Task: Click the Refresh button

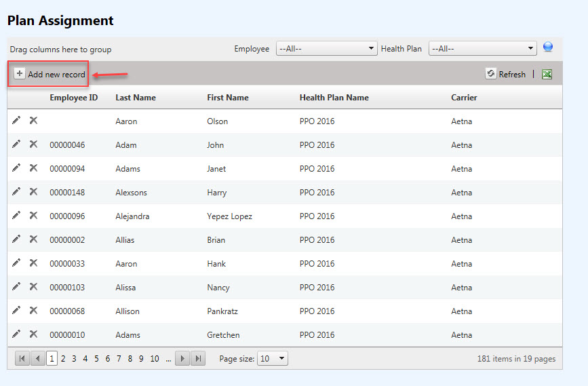Action: [505, 74]
